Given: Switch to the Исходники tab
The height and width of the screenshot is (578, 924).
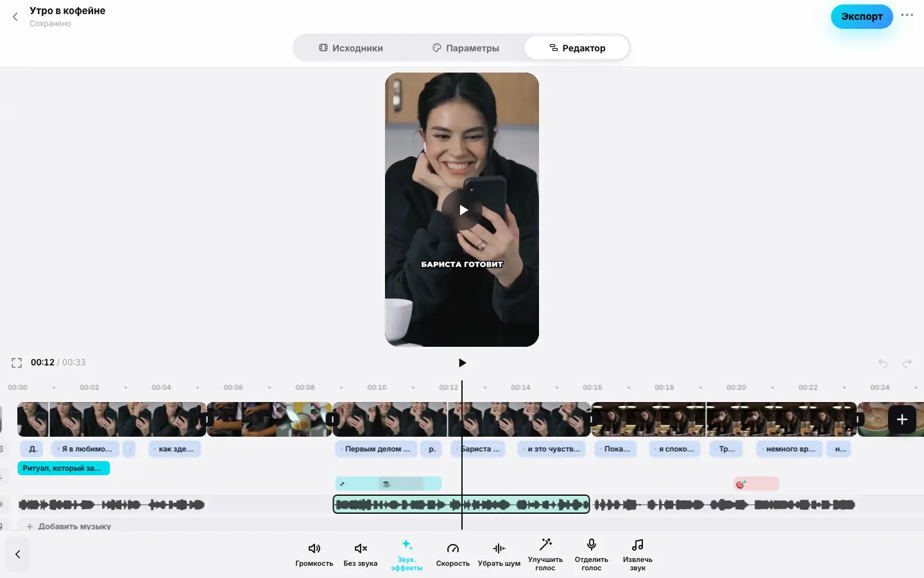Looking at the screenshot, I should coord(351,48).
